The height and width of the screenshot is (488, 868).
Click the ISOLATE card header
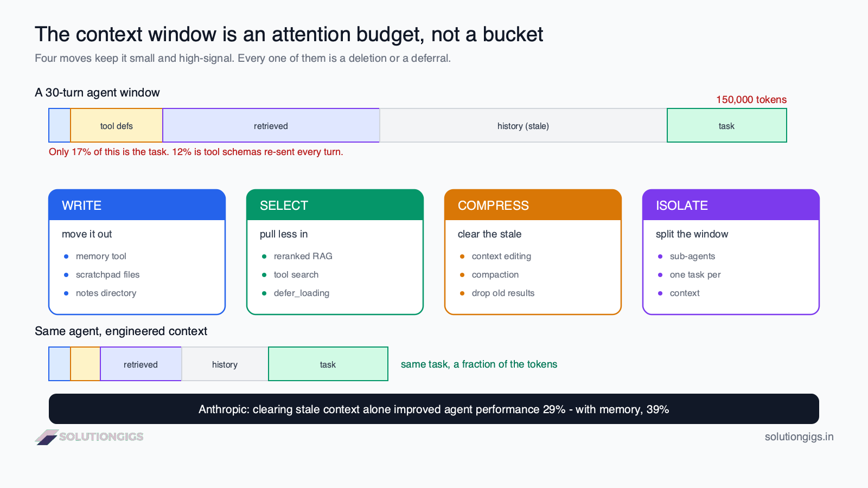pos(731,205)
